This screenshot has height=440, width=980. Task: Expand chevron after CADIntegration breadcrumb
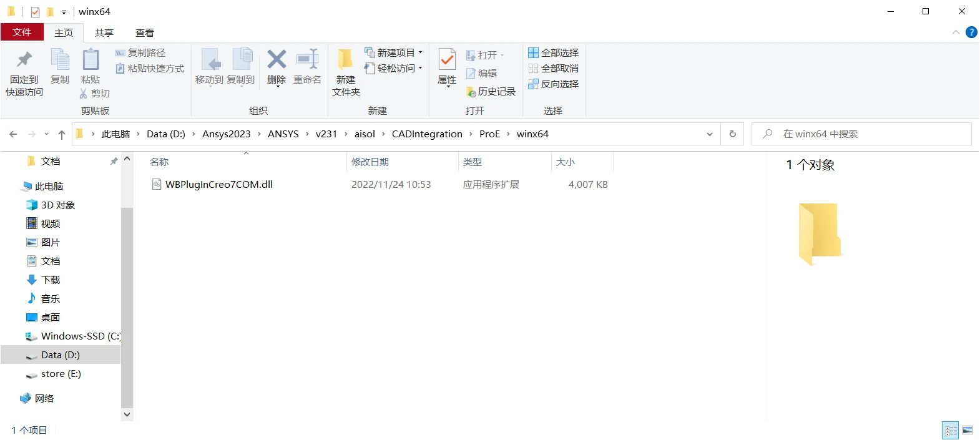click(x=471, y=134)
